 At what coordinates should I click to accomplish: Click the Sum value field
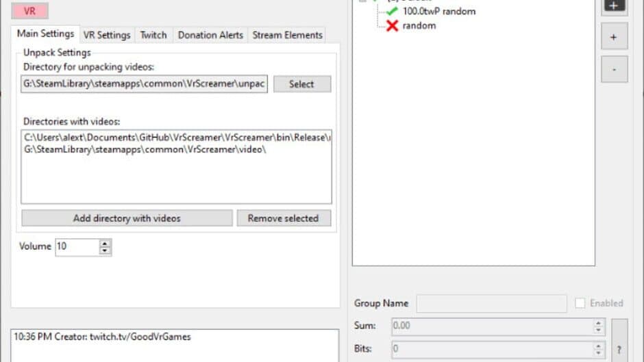pos(492,326)
